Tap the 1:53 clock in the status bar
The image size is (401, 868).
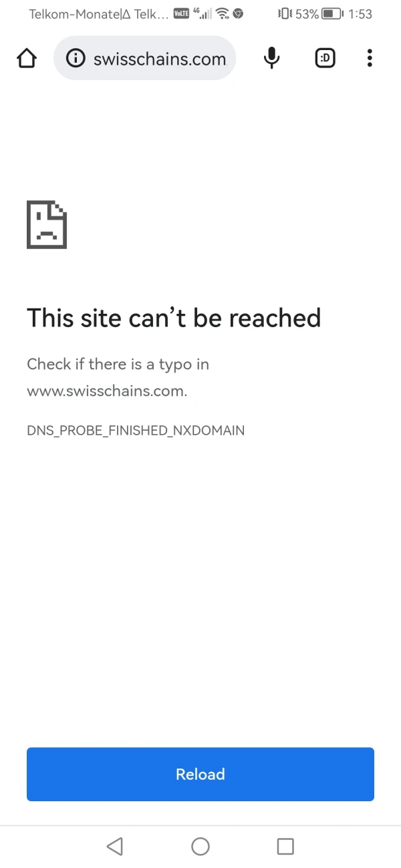(x=360, y=13)
